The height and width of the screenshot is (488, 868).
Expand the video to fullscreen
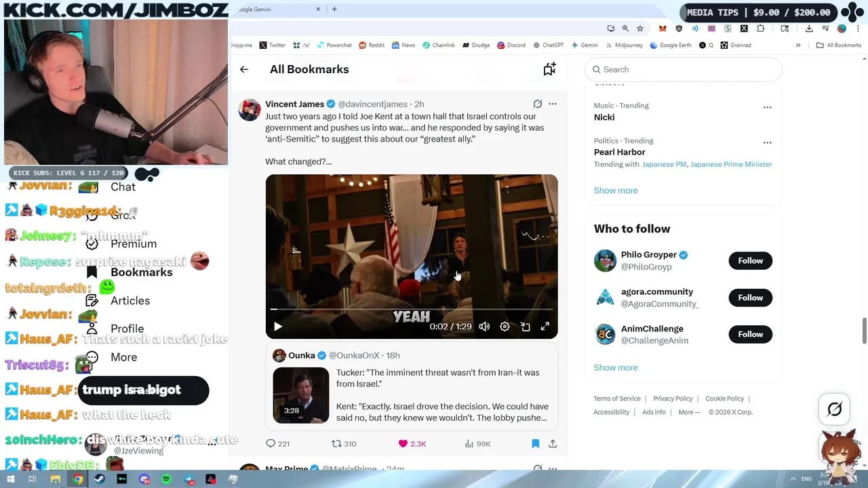point(545,327)
